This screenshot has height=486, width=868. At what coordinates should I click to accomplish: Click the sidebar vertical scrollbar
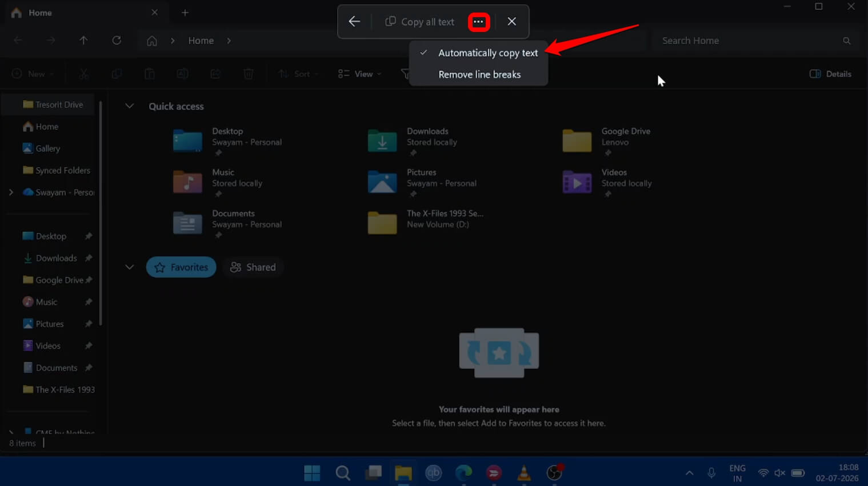point(101,213)
